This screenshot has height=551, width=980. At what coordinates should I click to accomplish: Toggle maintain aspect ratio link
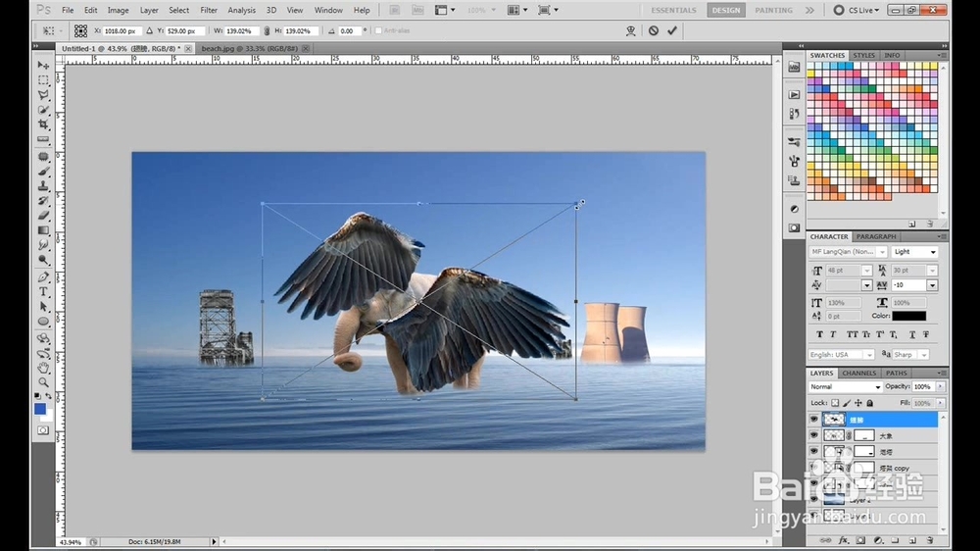267,30
